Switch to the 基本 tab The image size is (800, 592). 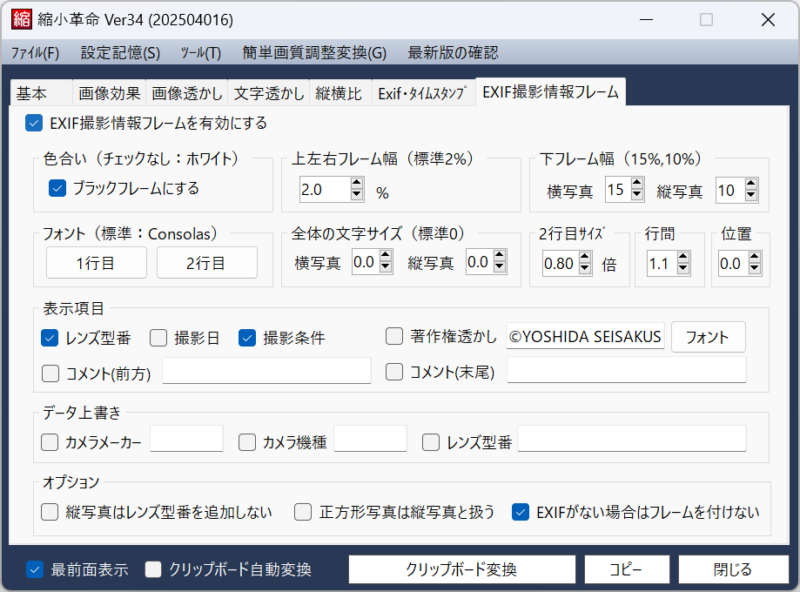(x=41, y=93)
